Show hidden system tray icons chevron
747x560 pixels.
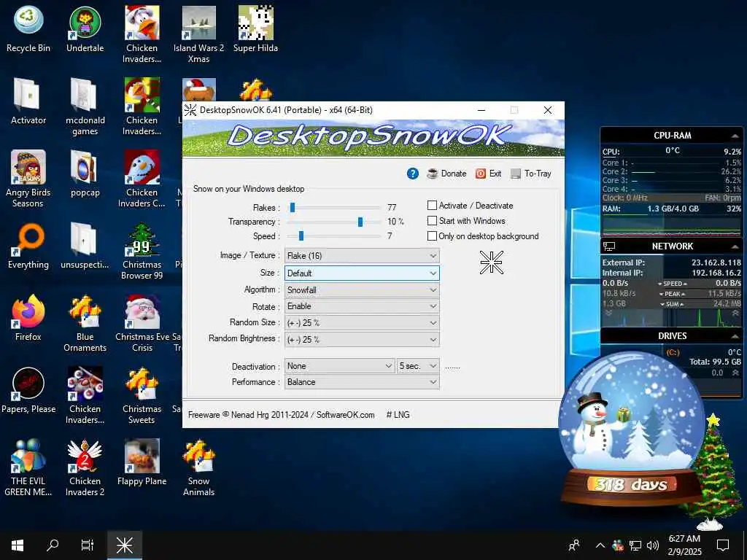click(600, 545)
